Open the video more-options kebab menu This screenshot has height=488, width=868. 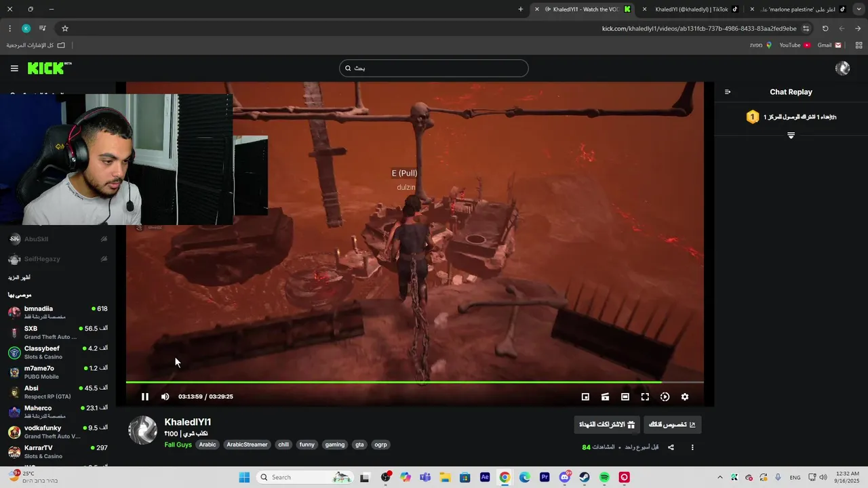coord(692,447)
